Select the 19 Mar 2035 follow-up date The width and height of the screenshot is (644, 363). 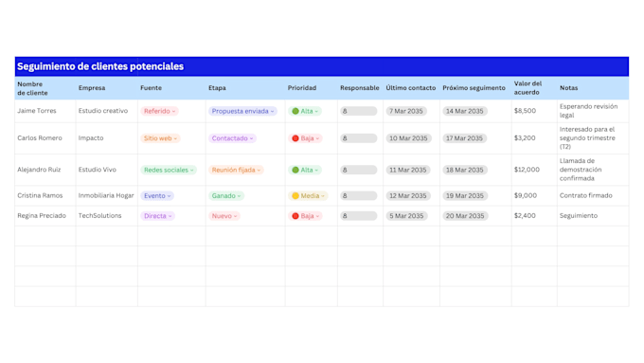coord(465,195)
